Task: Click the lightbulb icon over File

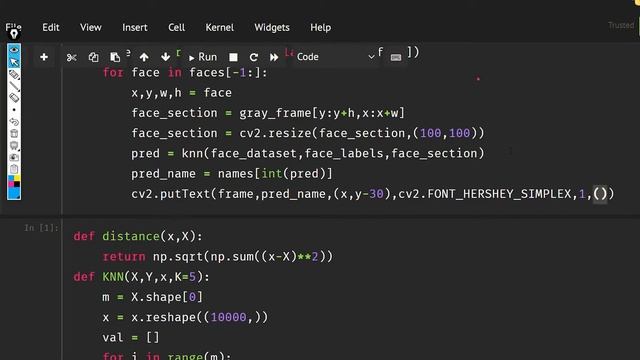Action: click(x=14, y=34)
